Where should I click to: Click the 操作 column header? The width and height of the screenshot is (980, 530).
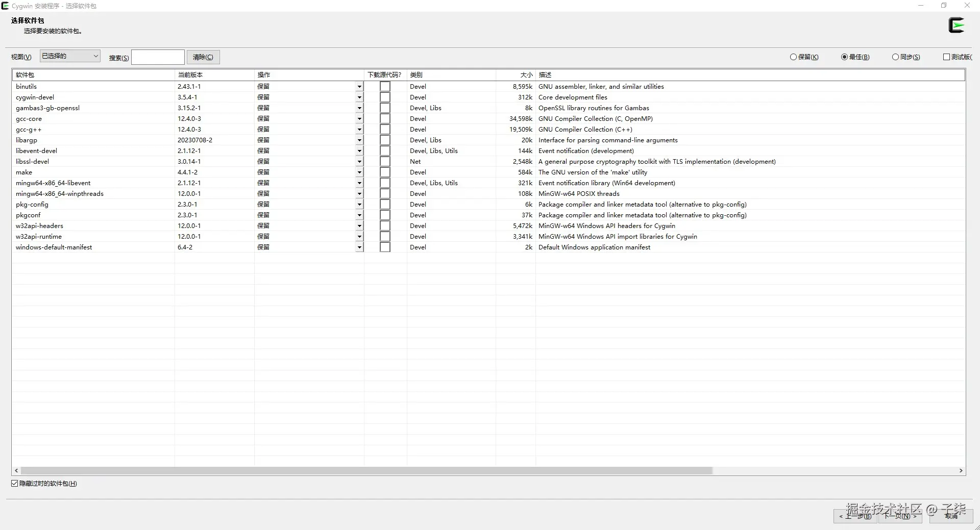(309, 75)
